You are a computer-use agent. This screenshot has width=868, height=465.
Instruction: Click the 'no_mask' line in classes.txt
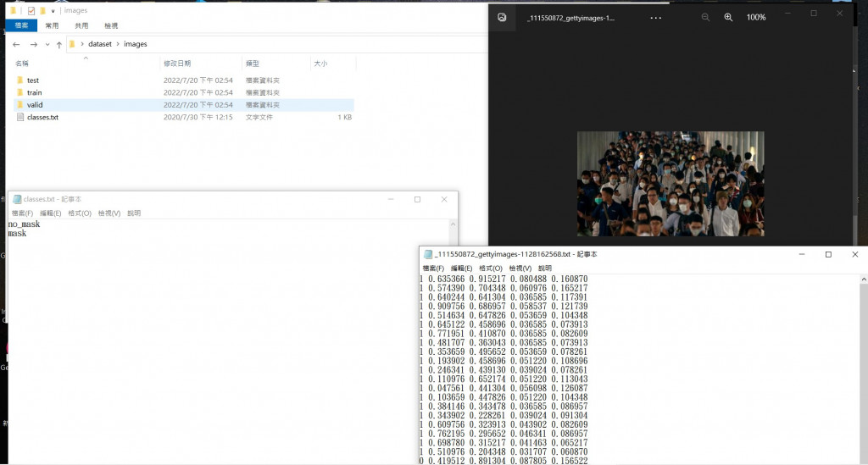[x=24, y=224]
